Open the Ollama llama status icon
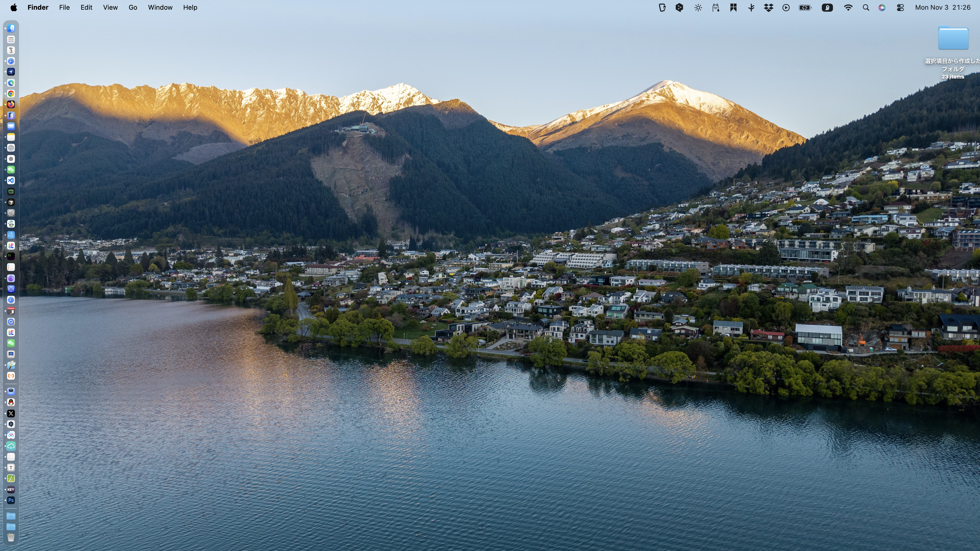 click(716, 8)
